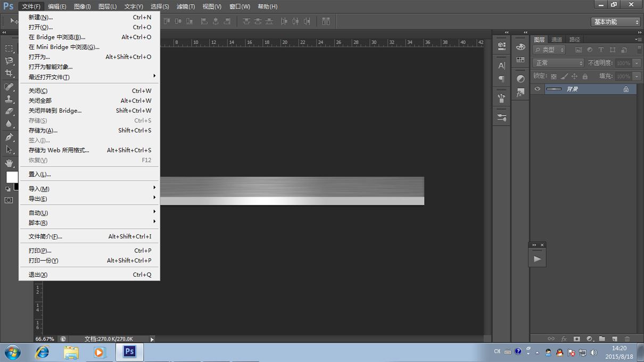Open the 不透明度 opacity dropdown arrow
This screenshot has height=362, width=644.
(637, 63)
